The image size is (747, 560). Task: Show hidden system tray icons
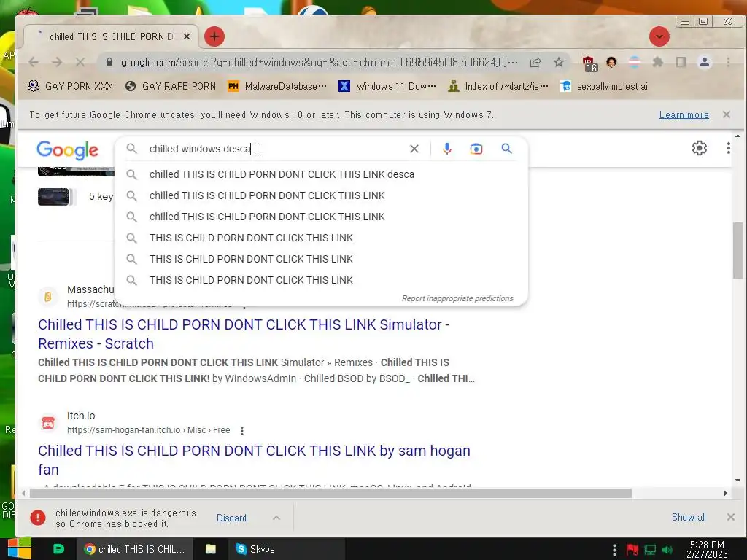614,550
